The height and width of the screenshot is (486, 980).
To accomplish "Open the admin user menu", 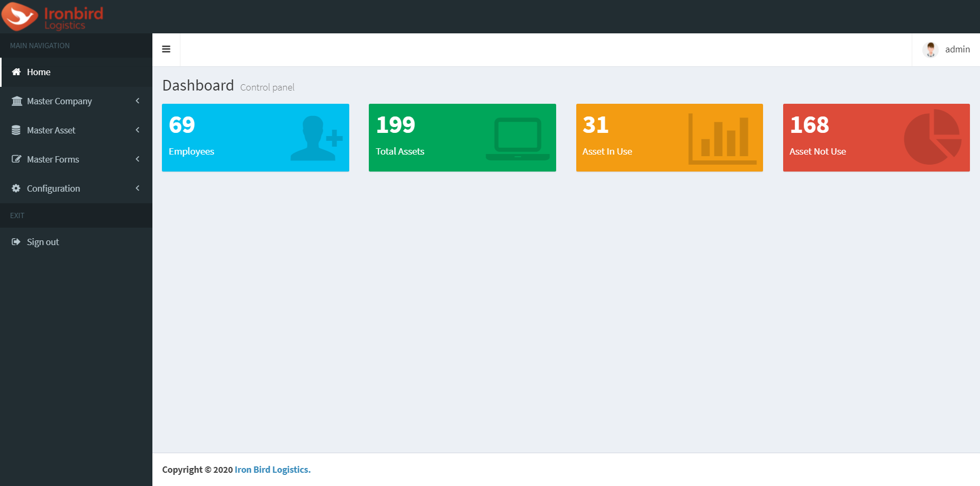I will coord(946,49).
